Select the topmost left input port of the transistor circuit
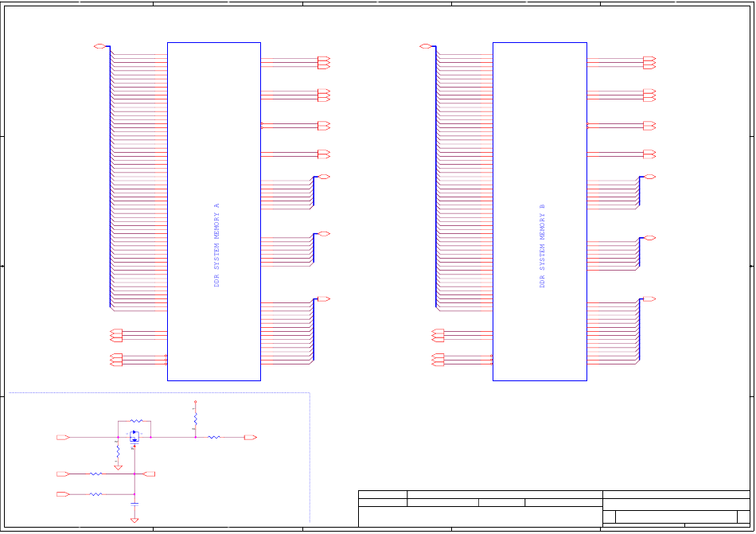Screen dimensions: 756x534 pyautogui.click(x=63, y=438)
